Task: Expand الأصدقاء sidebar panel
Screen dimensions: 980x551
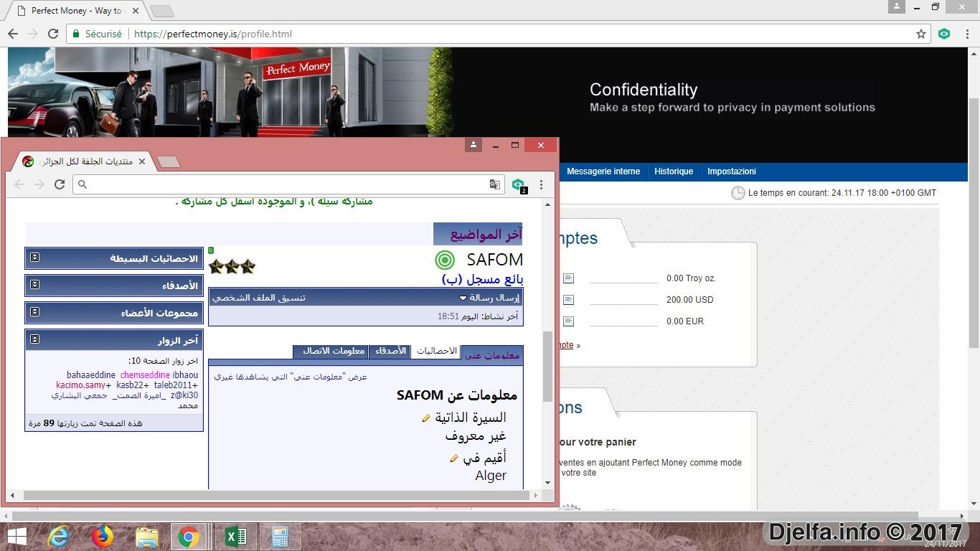Action: 34,285
